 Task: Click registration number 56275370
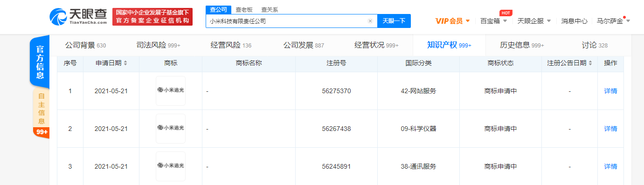tap(336, 91)
